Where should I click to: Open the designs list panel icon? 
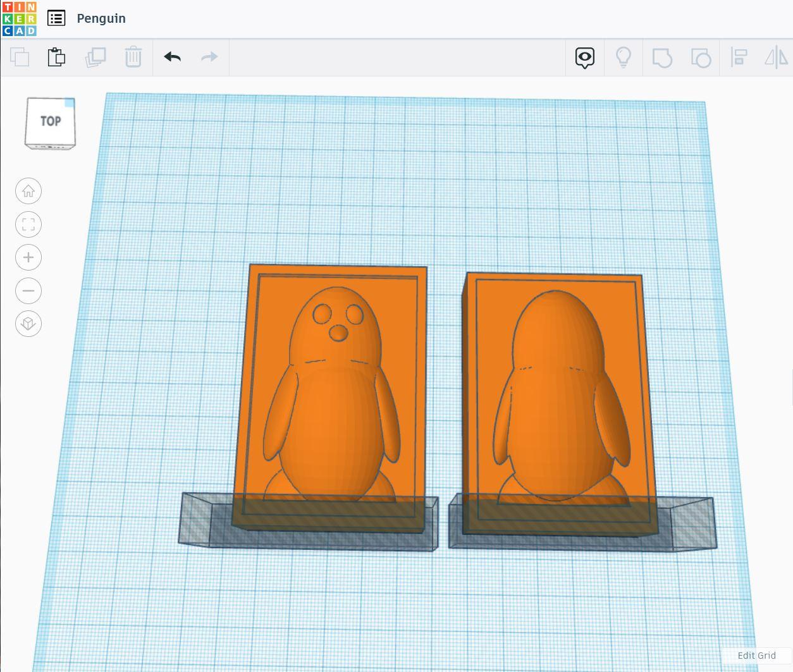56,18
